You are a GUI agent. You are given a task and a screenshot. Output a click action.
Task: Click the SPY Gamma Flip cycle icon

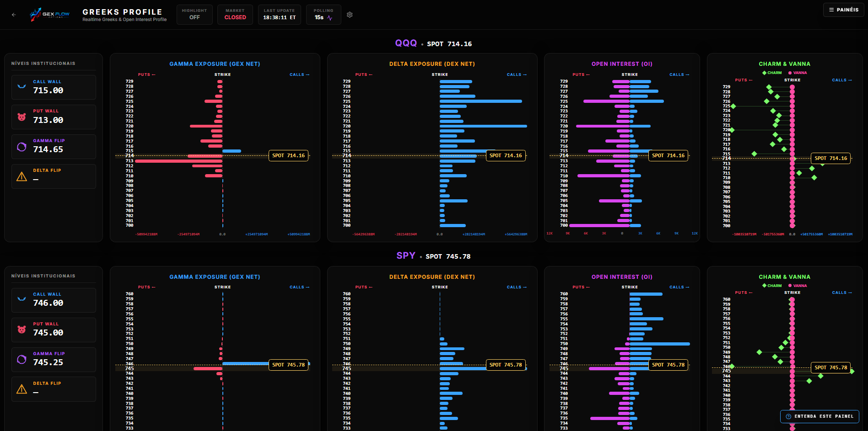pyautogui.click(x=22, y=359)
